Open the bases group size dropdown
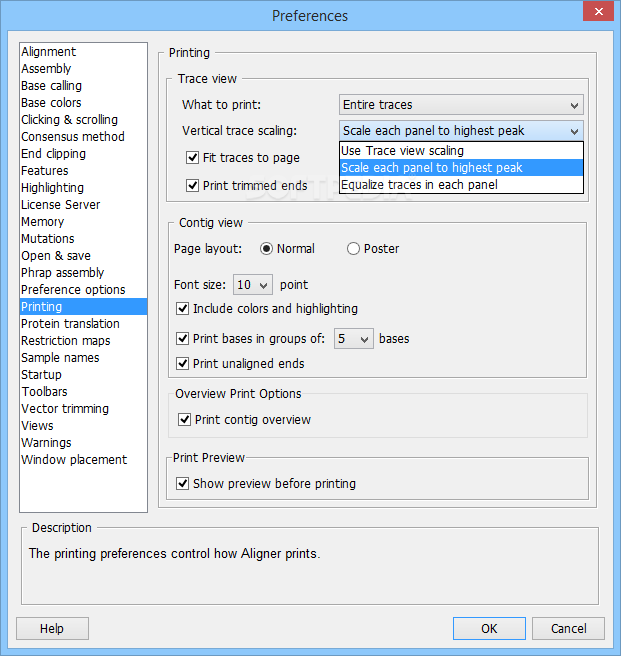Viewport: 621px width, 656px height. [x=354, y=338]
